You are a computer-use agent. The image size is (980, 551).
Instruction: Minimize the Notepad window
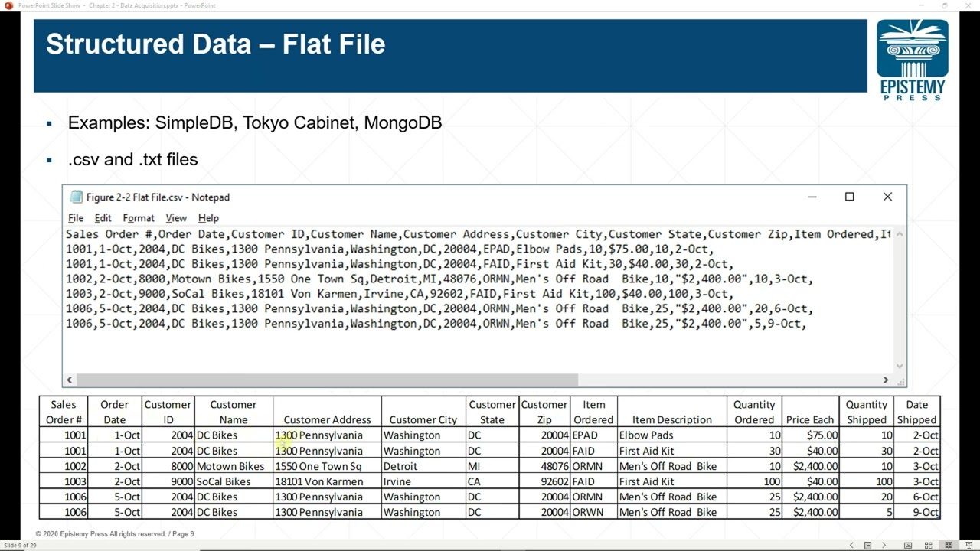point(812,197)
